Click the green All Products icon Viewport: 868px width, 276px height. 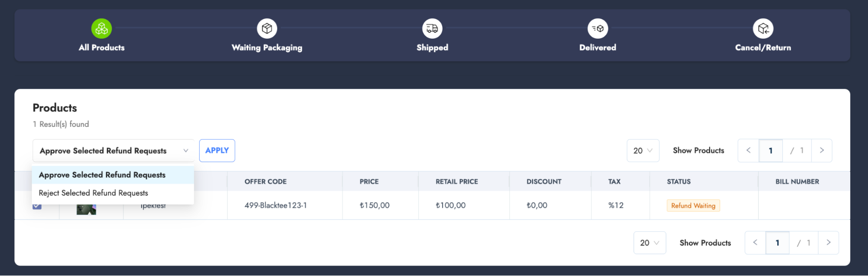(x=102, y=29)
